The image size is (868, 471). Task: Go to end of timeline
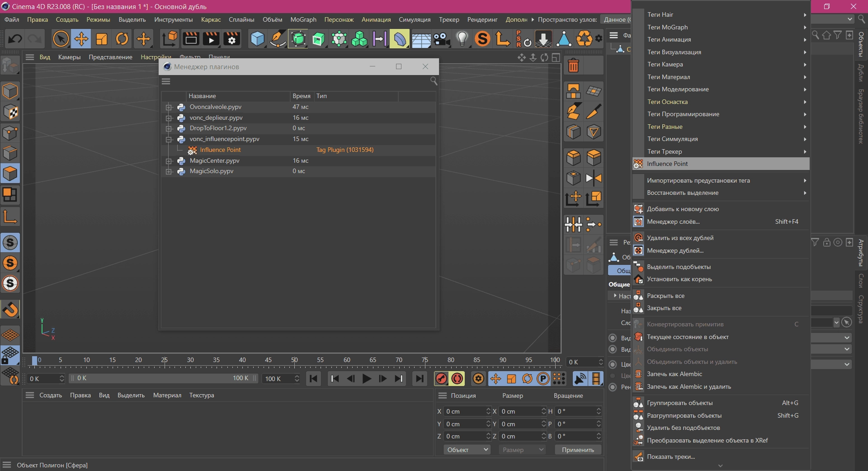click(420, 379)
